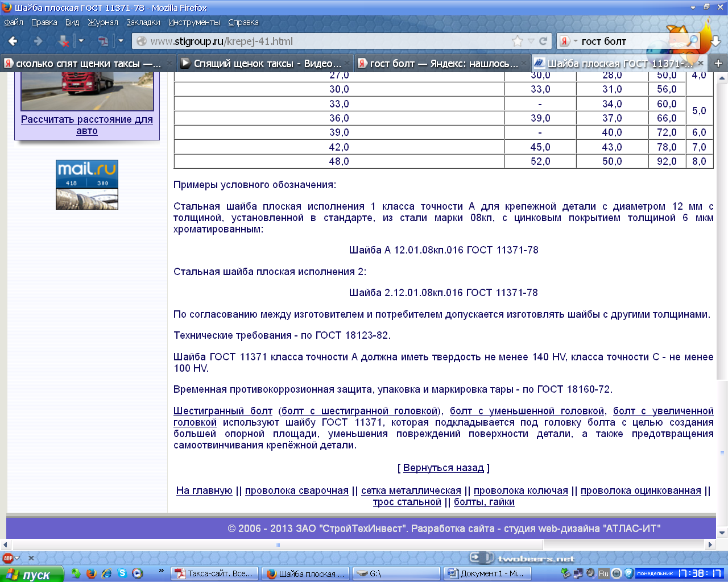Click the horizontal scrollbar right arrow
728x582 pixels.
click(710, 544)
